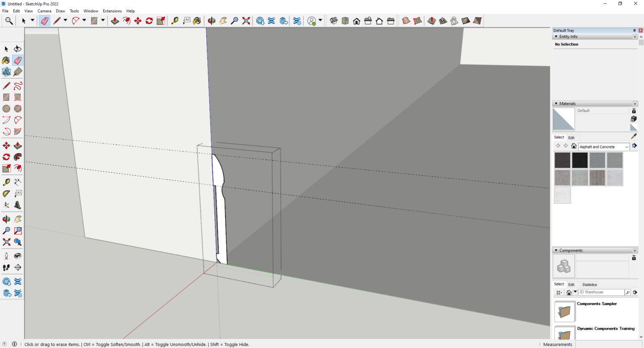Open the Zoom Extents tool
644x348 pixels.
point(6,242)
